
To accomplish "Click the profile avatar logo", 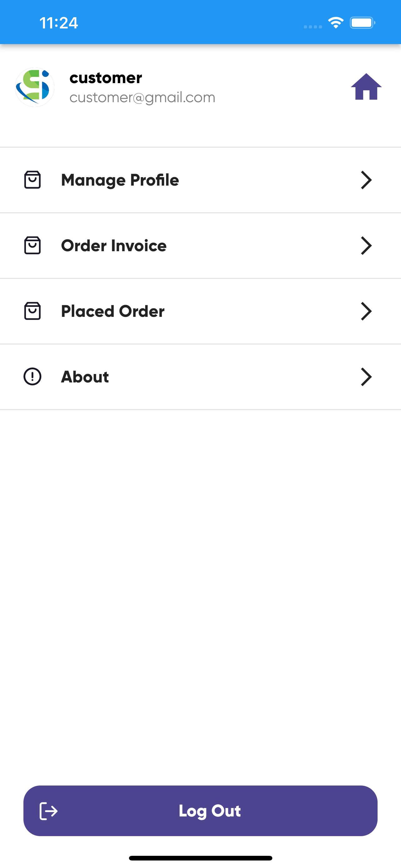I will [35, 87].
